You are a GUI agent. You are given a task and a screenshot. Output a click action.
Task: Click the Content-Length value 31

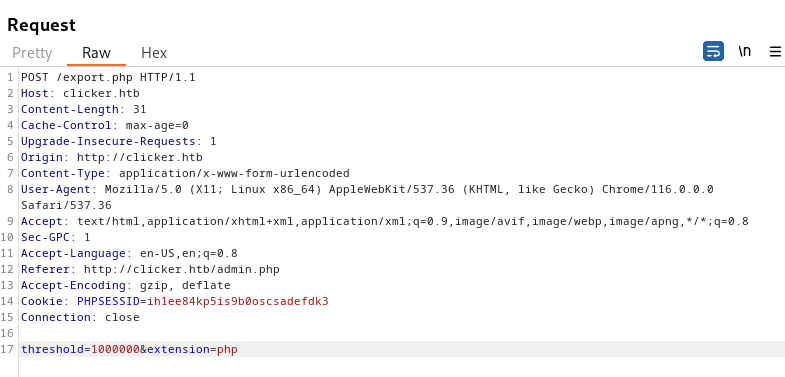[140, 110]
